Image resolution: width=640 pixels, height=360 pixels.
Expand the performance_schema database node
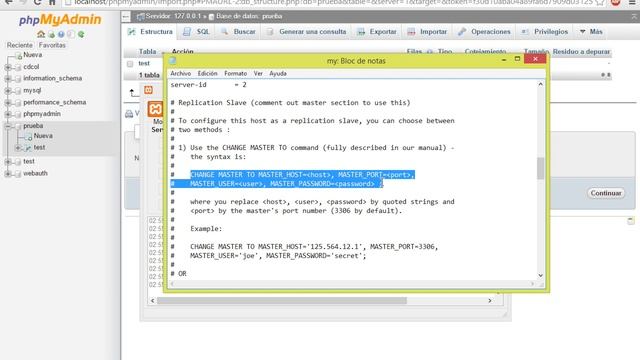(x=8, y=102)
